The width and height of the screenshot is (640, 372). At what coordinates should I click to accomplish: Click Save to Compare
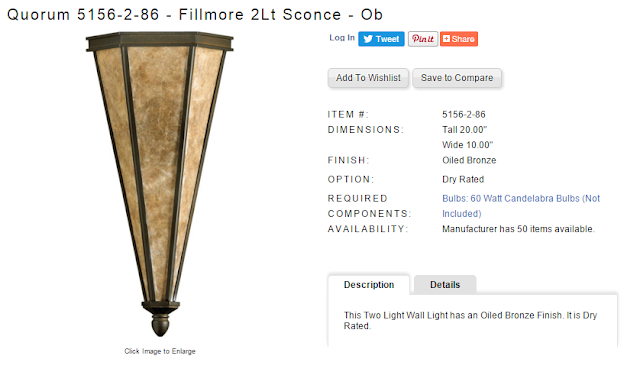point(457,78)
